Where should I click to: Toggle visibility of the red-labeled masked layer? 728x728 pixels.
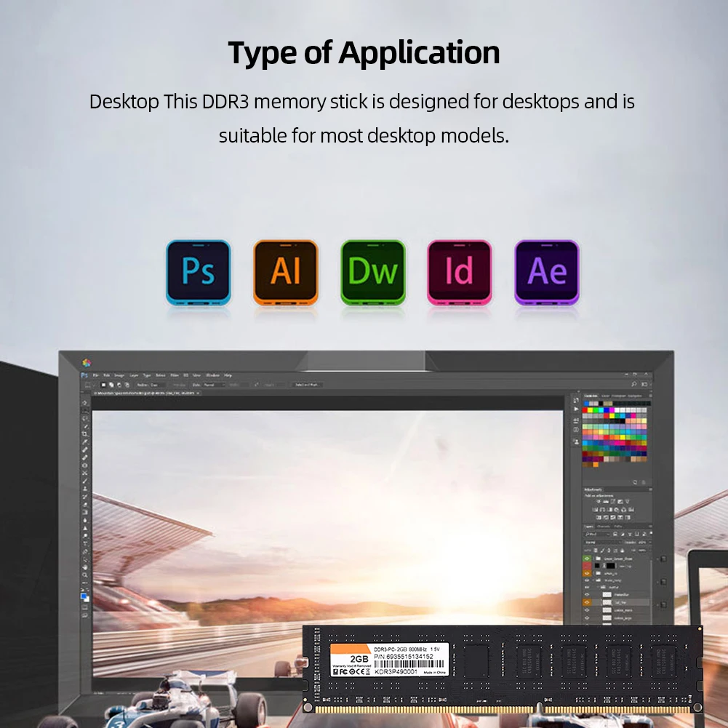587,566
